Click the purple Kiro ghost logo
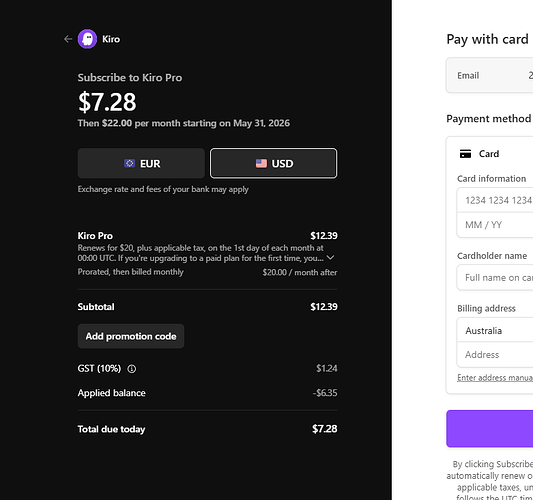The image size is (533, 500). coord(87,39)
